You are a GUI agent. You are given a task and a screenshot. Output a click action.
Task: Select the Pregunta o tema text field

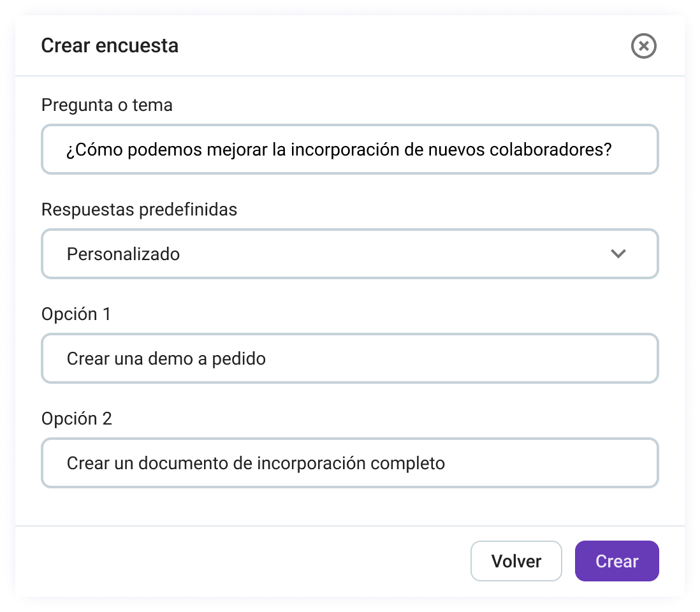[x=349, y=149]
